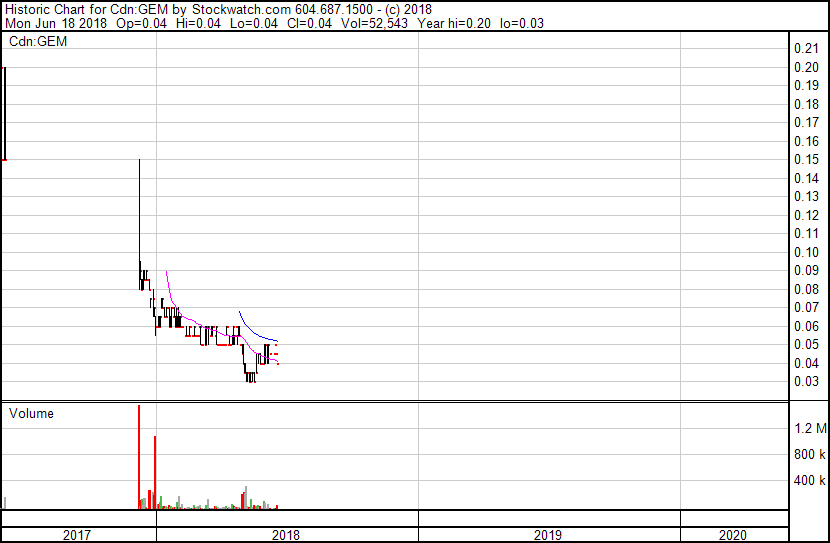This screenshot has width=830, height=543.
Task: Click the phone number 604.687.1500
Action: coord(334,9)
